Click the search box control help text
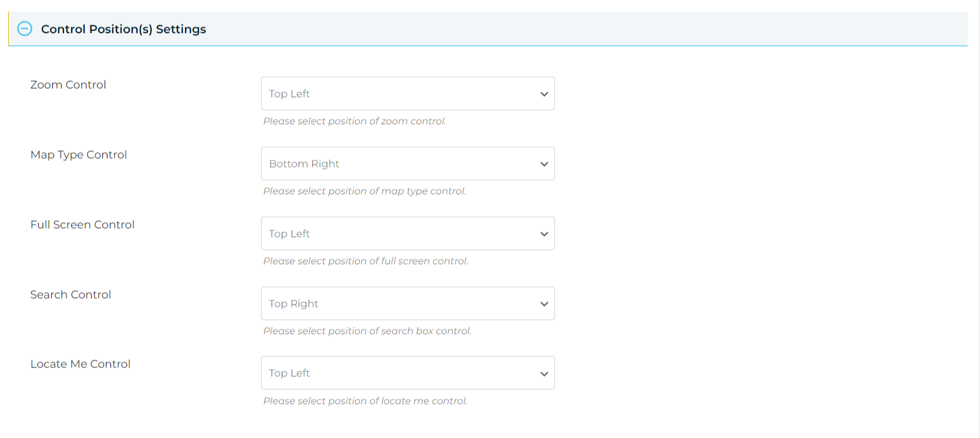Screen dimensions: 980x438 click(367, 331)
